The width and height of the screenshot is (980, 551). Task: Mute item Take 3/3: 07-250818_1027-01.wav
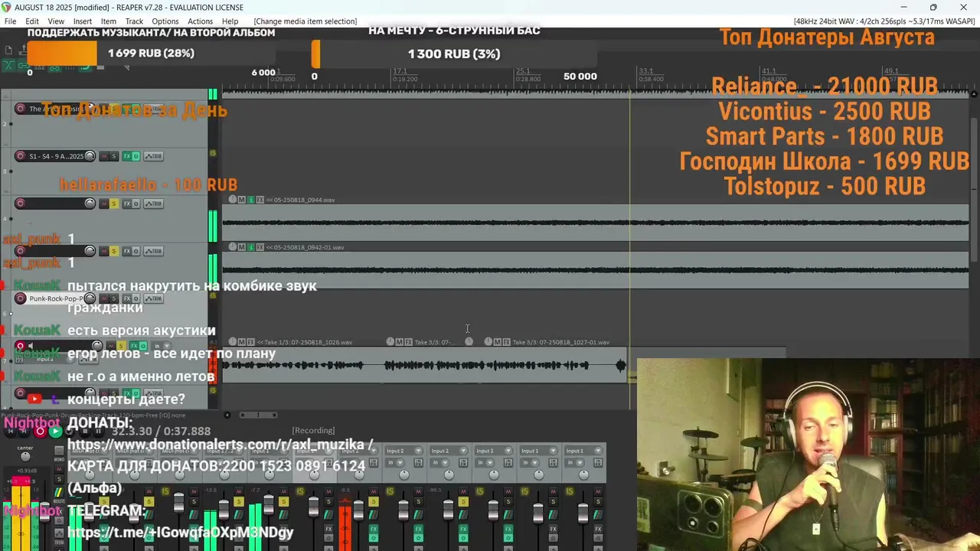tap(497, 342)
